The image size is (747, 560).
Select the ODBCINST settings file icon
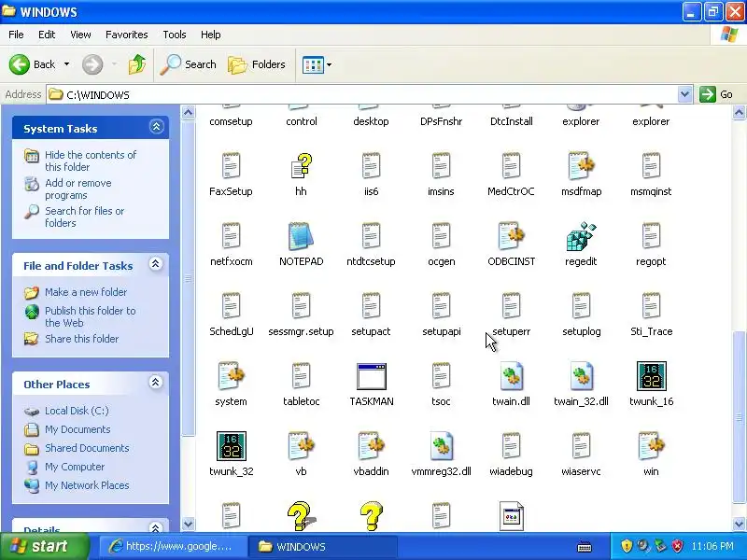(511, 236)
